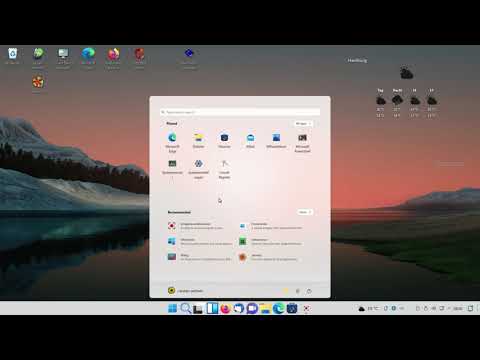Select the computer monitor desktop icon
The image size is (480, 360).
point(63,58)
